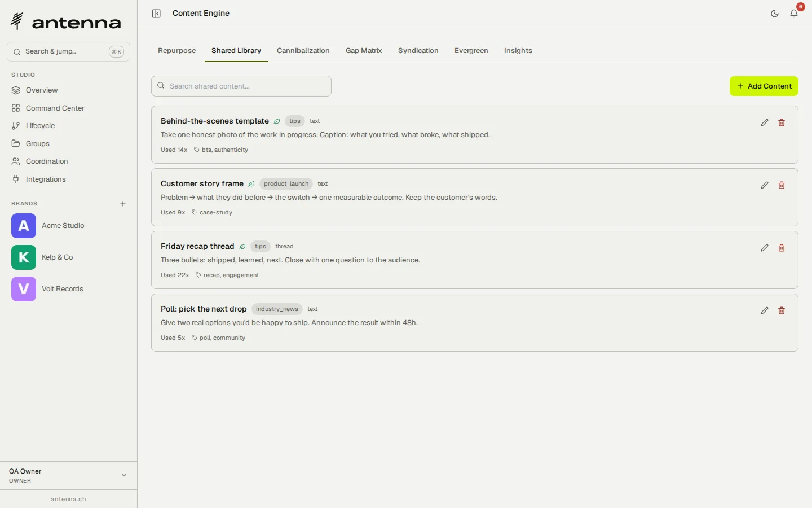Click tips tag on Friday recap thread
This screenshot has height=508, width=812.
(x=261, y=247)
